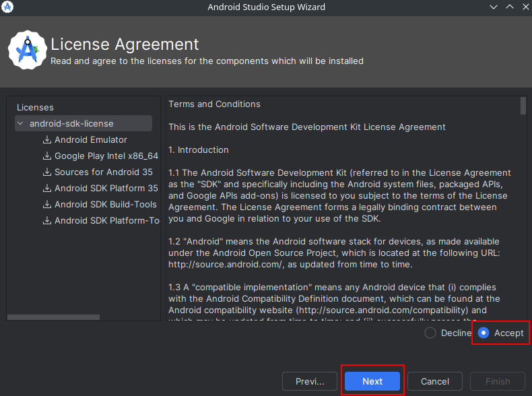
Task: Maximize the Setup Wizard window
Action: pos(510,7)
